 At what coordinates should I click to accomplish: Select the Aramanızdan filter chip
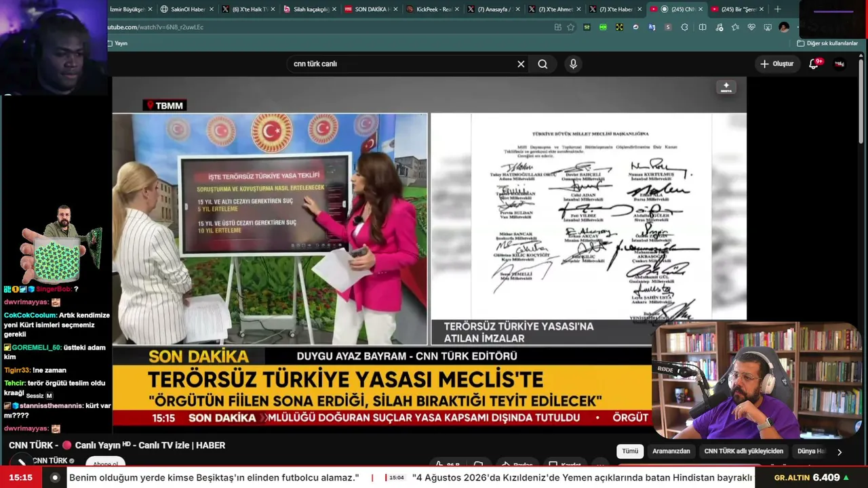[x=671, y=451]
